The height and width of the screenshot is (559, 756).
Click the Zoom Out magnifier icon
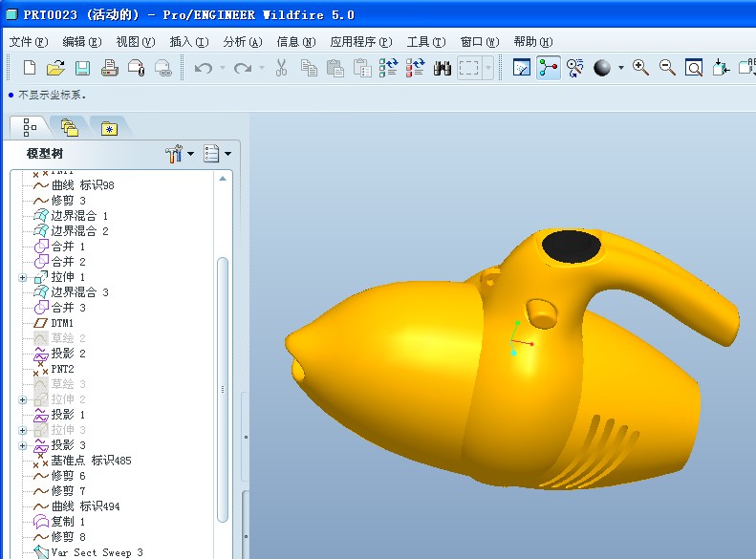pos(667,68)
